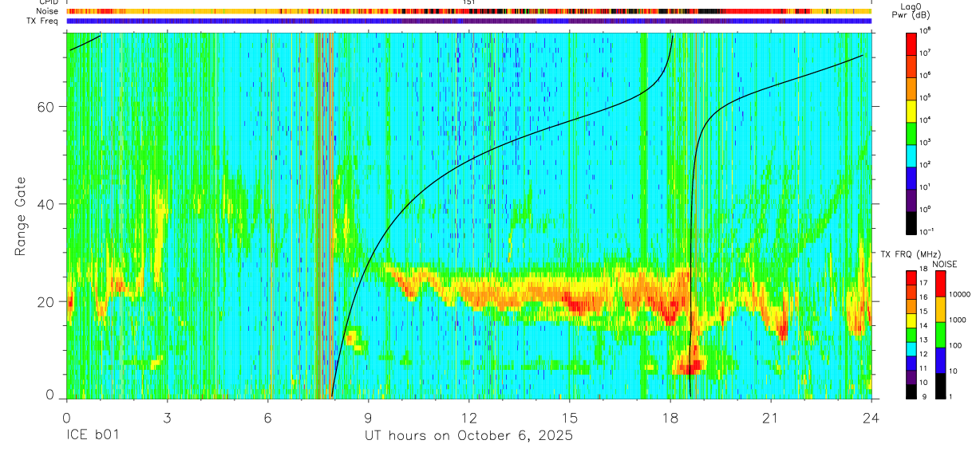Screen dimensions: 980x452
Task: Click x-axis tick label '12'
Action: pos(469,417)
